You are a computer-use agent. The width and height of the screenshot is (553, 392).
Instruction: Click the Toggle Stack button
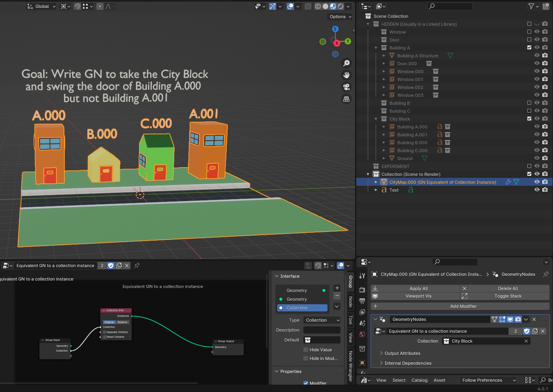click(505, 296)
